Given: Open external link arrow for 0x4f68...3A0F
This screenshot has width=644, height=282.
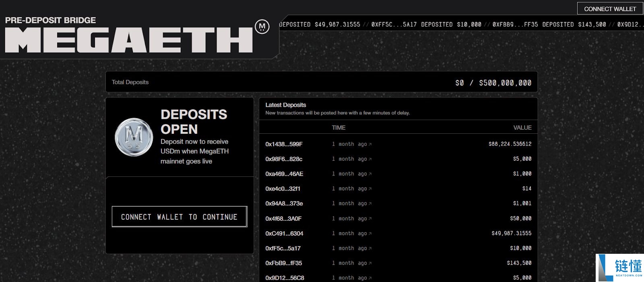Looking at the screenshot, I should click(370, 219).
